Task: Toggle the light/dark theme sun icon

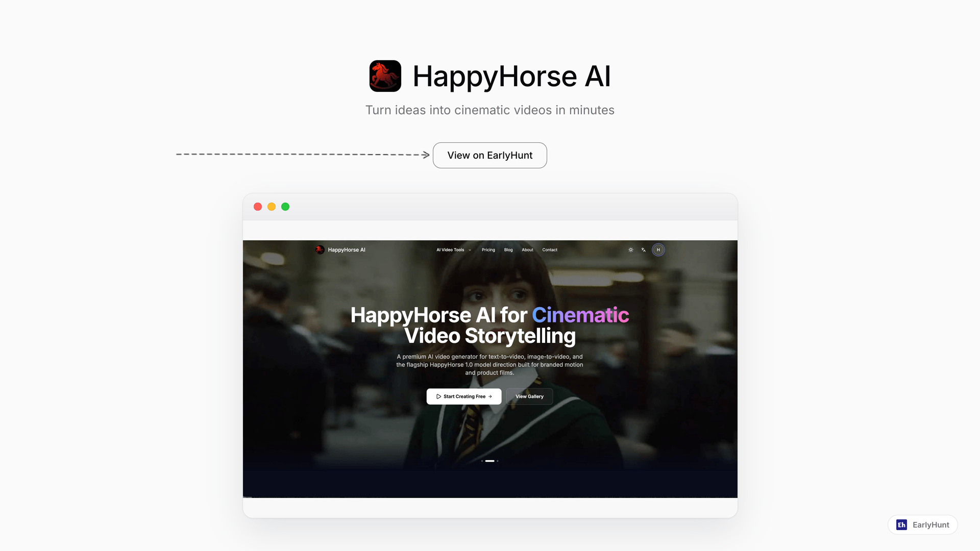Action: click(x=630, y=249)
